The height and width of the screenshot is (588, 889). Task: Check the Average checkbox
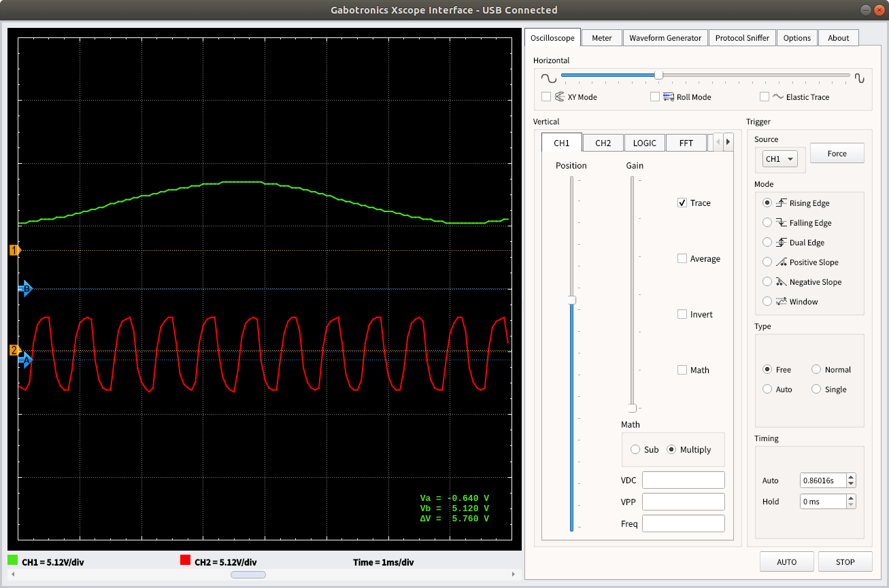click(x=682, y=258)
